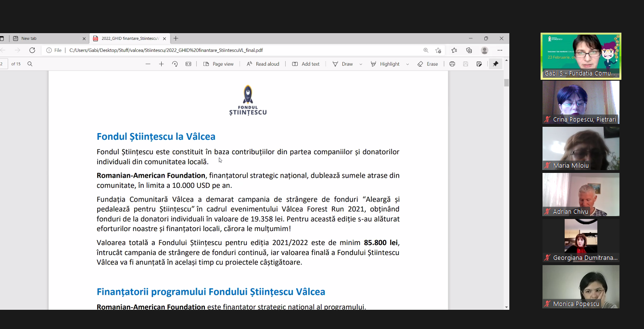Select the Draw tool
The image size is (644, 329).
coord(342,64)
